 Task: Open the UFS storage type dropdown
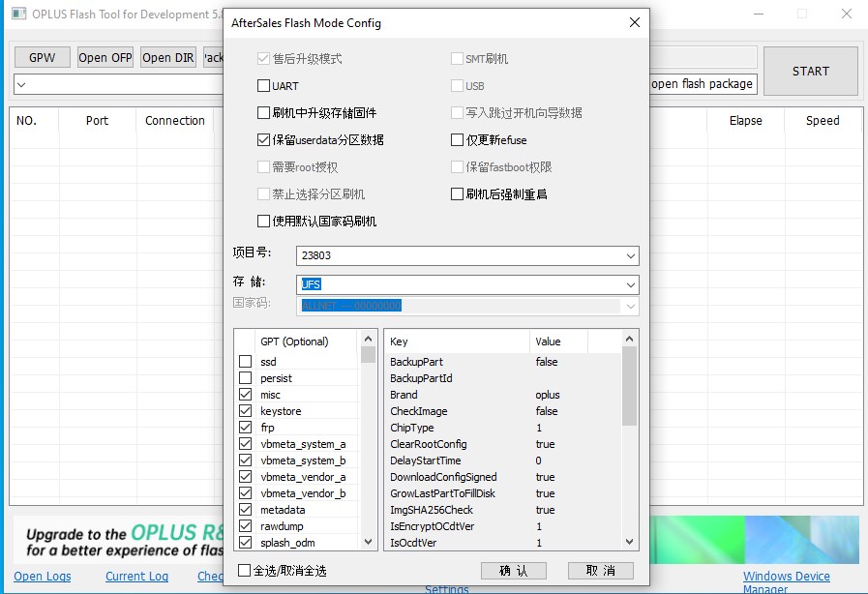tap(631, 283)
